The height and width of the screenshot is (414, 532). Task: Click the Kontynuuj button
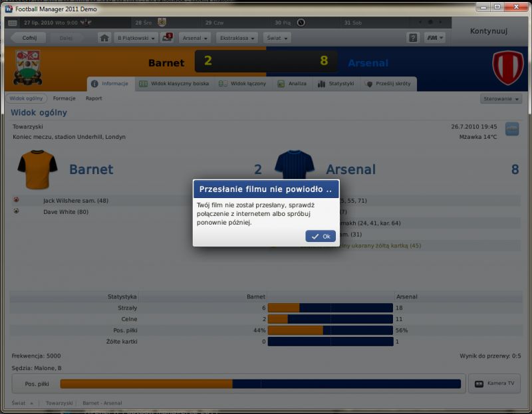[489, 31]
